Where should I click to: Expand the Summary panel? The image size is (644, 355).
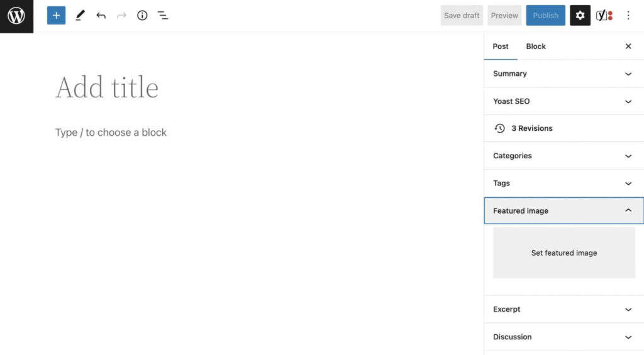point(563,74)
